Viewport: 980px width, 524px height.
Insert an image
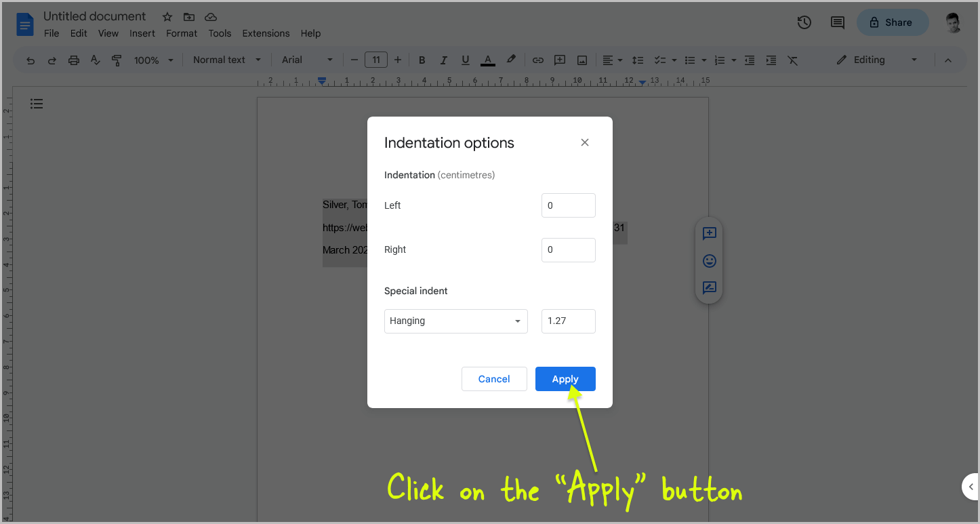coord(581,60)
